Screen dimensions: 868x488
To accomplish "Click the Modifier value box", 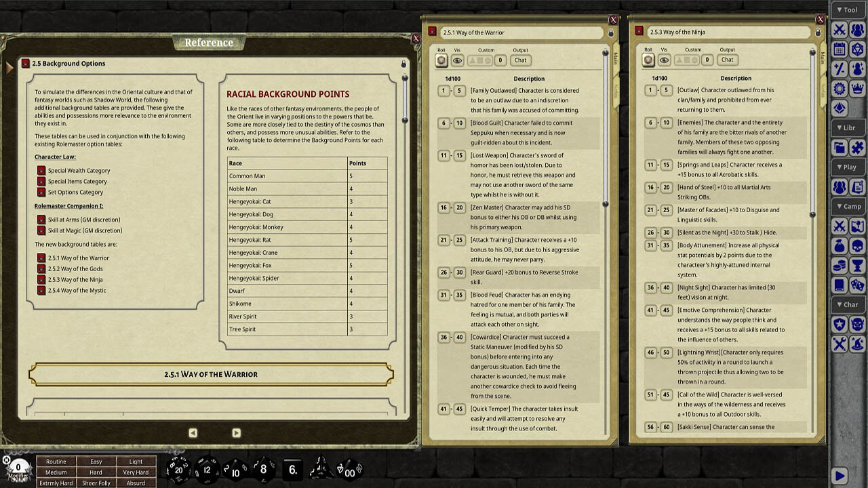I will [x=18, y=467].
